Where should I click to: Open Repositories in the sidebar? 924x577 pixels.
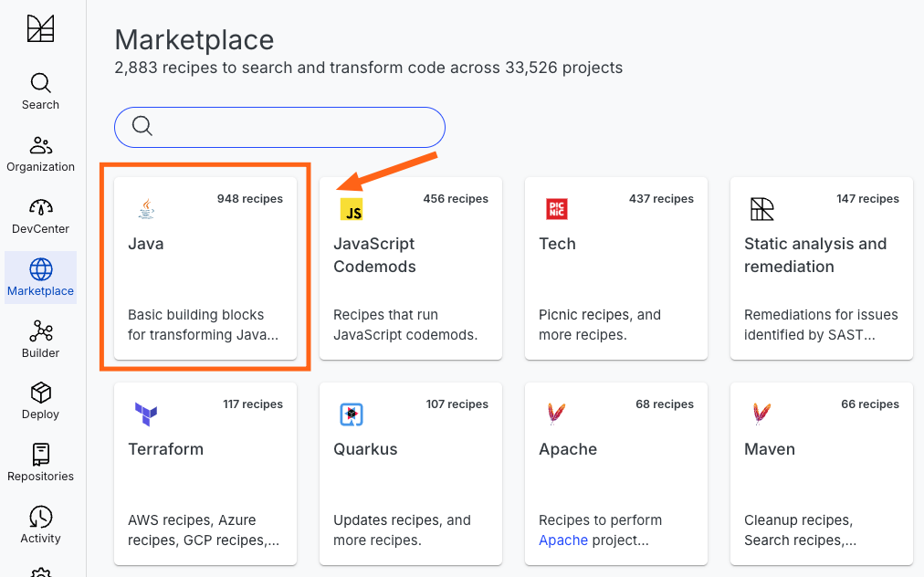point(41,463)
